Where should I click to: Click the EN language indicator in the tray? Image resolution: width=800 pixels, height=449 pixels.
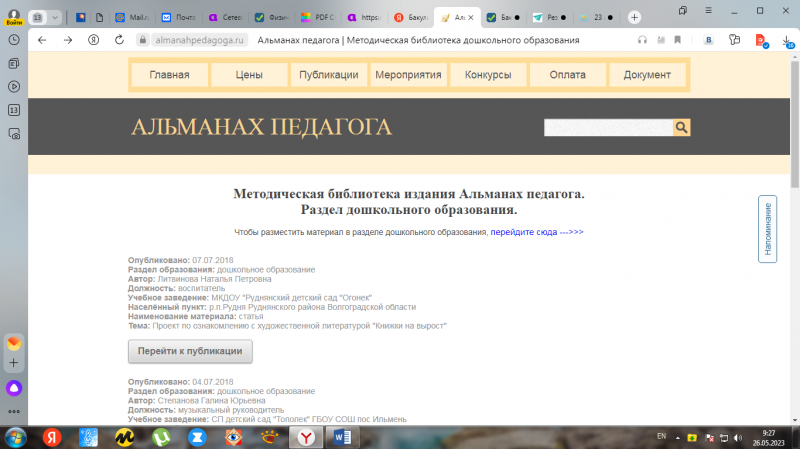pos(661,436)
